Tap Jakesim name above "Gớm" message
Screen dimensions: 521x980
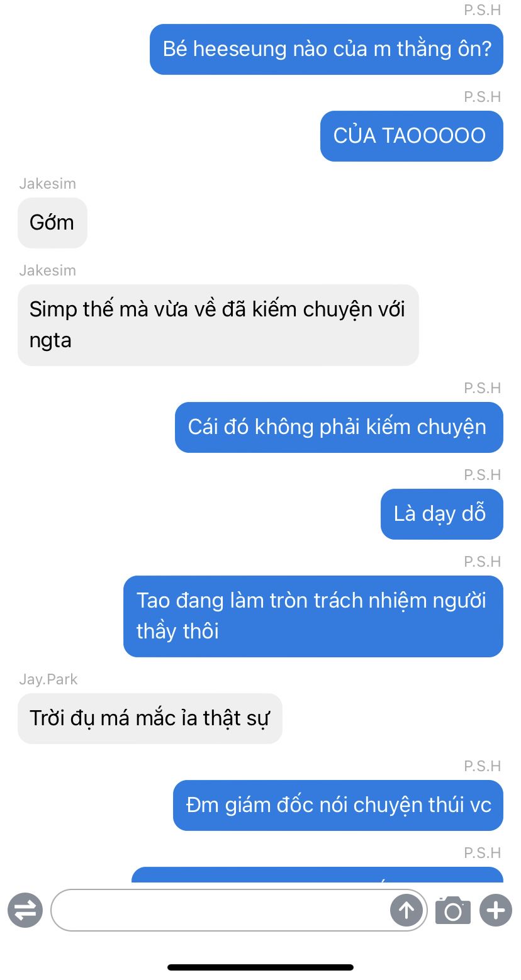coord(47,184)
